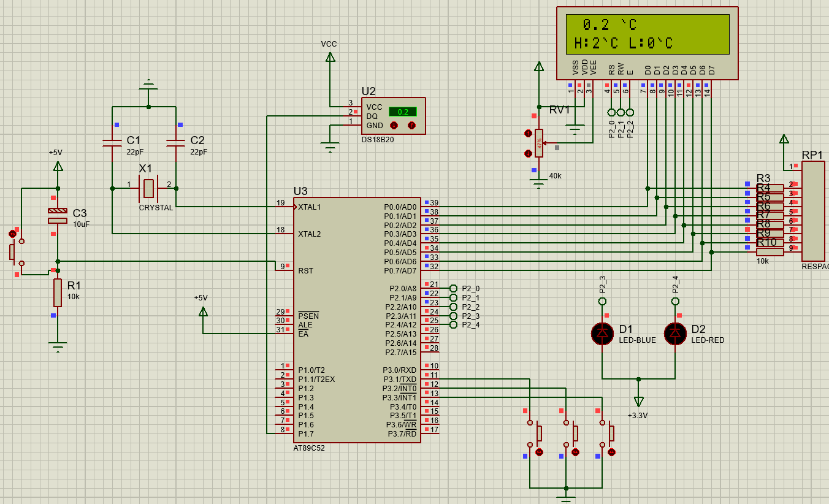Click the 40k value label of RV1
The image size is (829, 504).
click(555, 176)
